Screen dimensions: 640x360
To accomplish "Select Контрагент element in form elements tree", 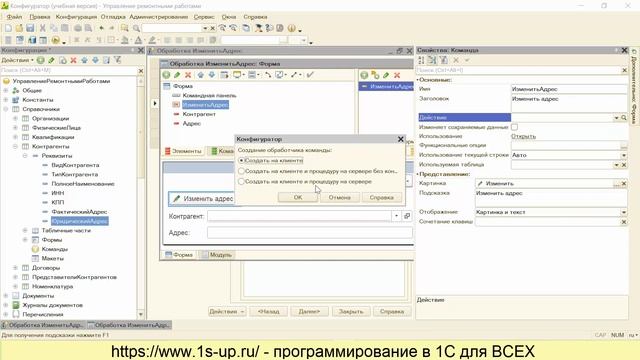I will 199,114.
